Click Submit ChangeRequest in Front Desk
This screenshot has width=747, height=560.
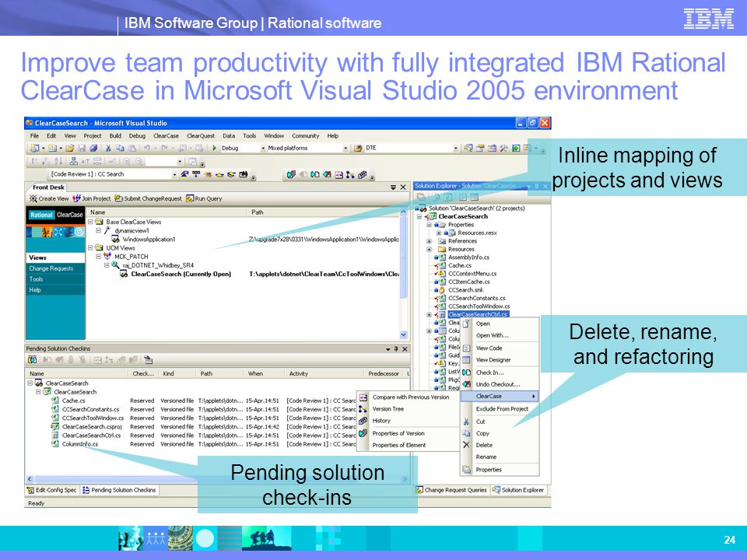point(148,198)
